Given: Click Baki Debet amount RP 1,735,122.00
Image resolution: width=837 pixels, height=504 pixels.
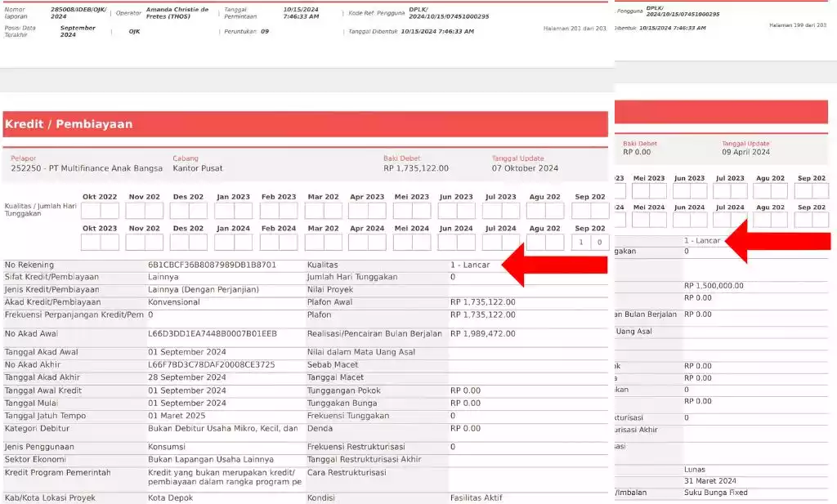Looking at the screenshot, I should tap(416, 168).
